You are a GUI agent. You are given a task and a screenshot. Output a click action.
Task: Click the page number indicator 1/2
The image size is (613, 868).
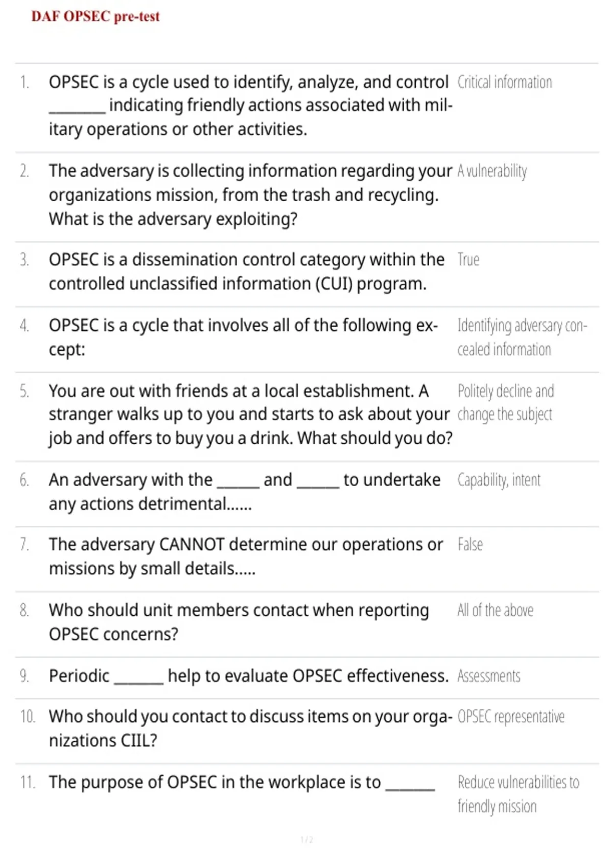[x=306, y=840]
